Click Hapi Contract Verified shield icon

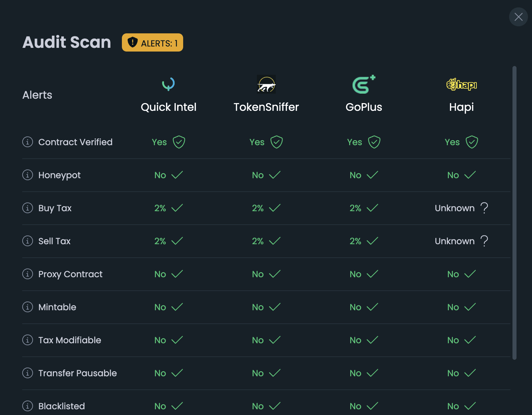(472, 142)
